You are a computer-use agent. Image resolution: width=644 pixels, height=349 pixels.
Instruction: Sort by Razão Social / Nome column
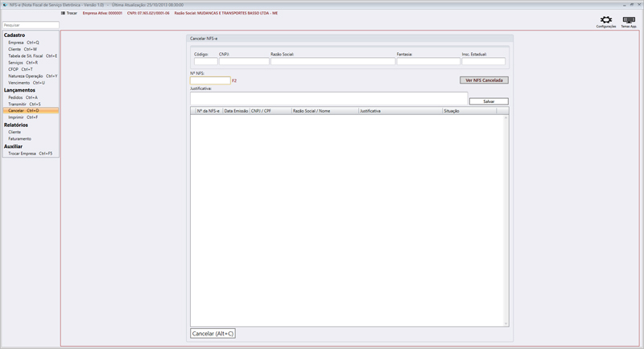point(324,111)
